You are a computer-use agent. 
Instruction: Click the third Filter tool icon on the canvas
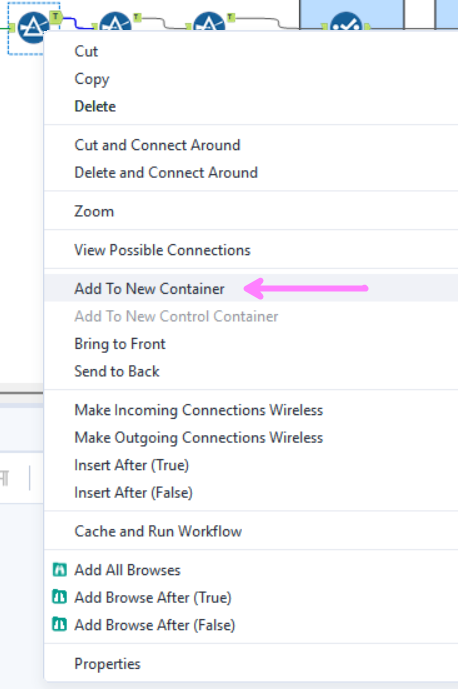point(209,22)
